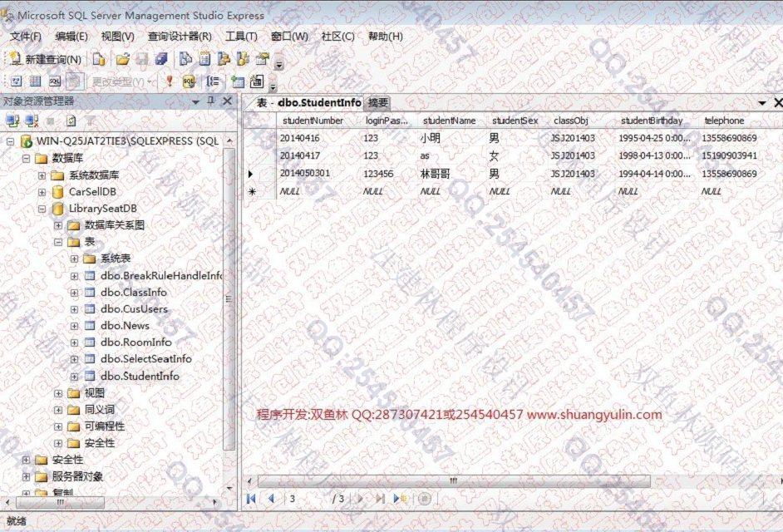The width and height of the screenshot is (783, 532).
Task: Expand the 系统数据库 folder
Action: (42, 175)
